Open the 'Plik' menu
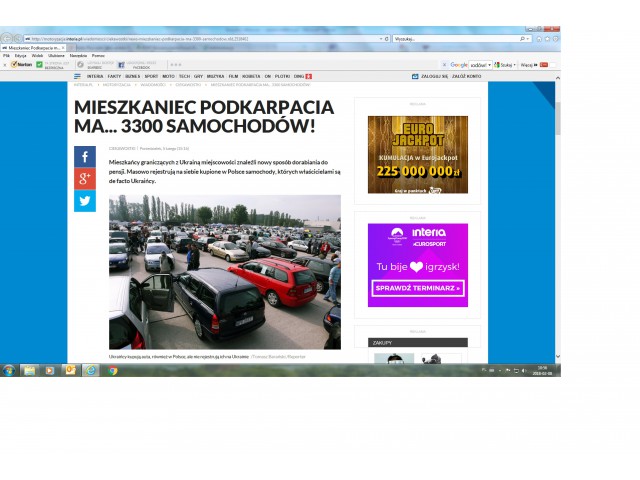The width and height of the screenshot is (640, 480). (6, 55)
